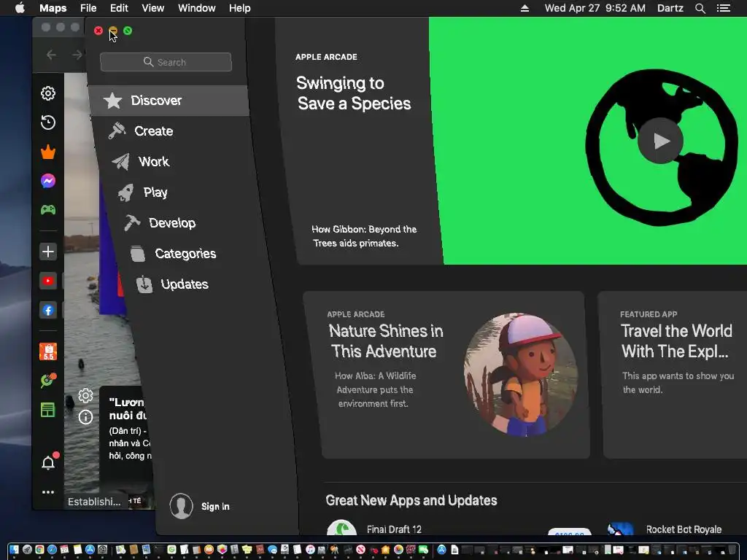Open YouTube shortcut in browser sidebar

coord(48,281)
